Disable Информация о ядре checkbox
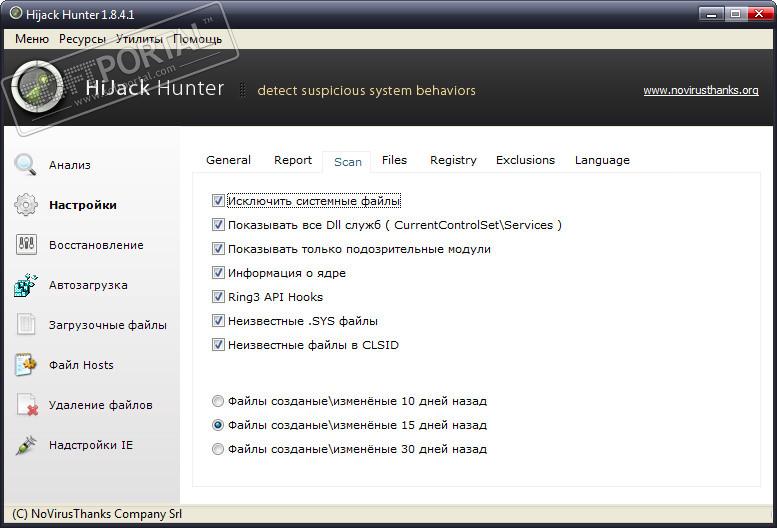This screenshot has width=777, height=528. click(218, 273)
